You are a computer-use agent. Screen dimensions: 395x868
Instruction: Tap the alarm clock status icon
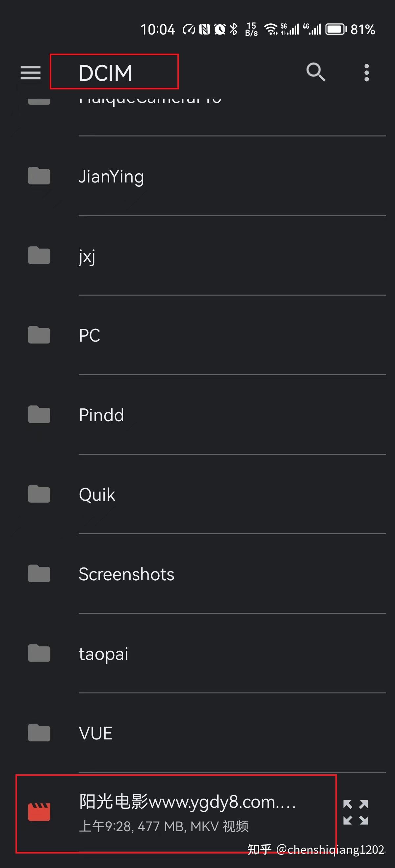[220, 29]
